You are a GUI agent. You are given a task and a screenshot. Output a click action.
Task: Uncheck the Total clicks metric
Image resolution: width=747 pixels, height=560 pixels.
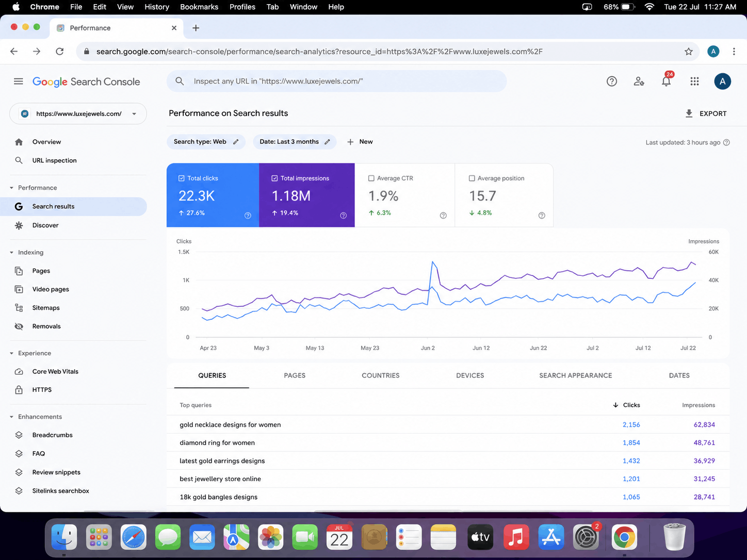[182, 178]
